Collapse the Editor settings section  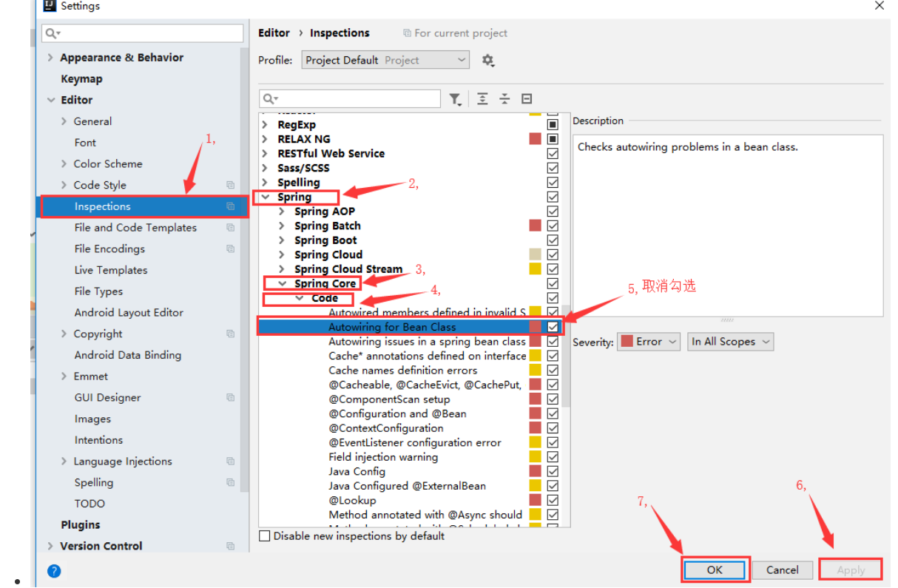50,101
